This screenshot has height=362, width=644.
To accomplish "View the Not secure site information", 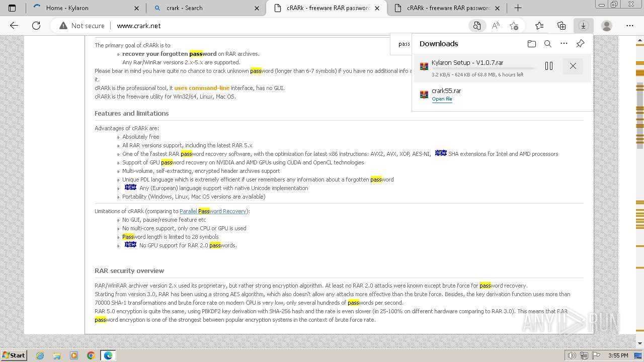I will [82, 26].
